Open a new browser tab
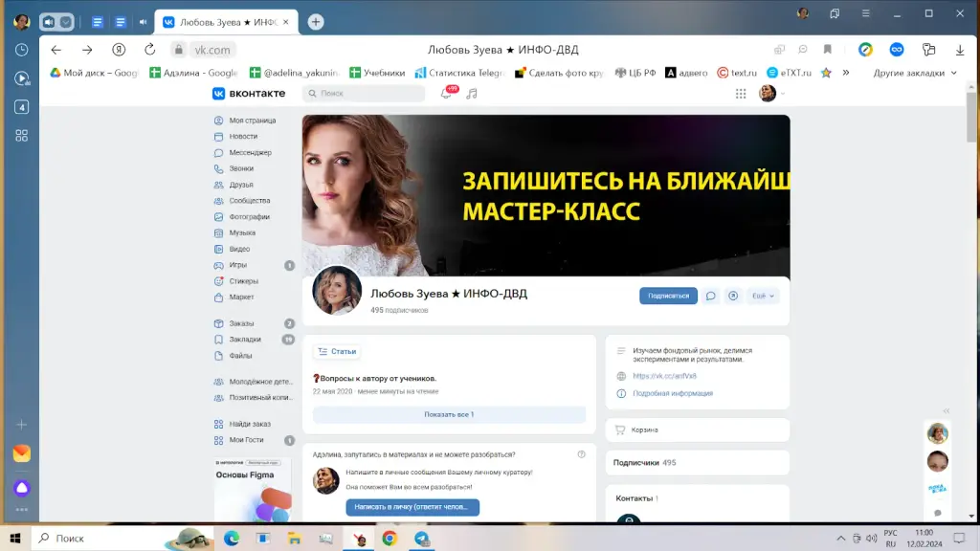Viewport: 980px width, 551px height. pyautogui.click(x=316, y=22)
